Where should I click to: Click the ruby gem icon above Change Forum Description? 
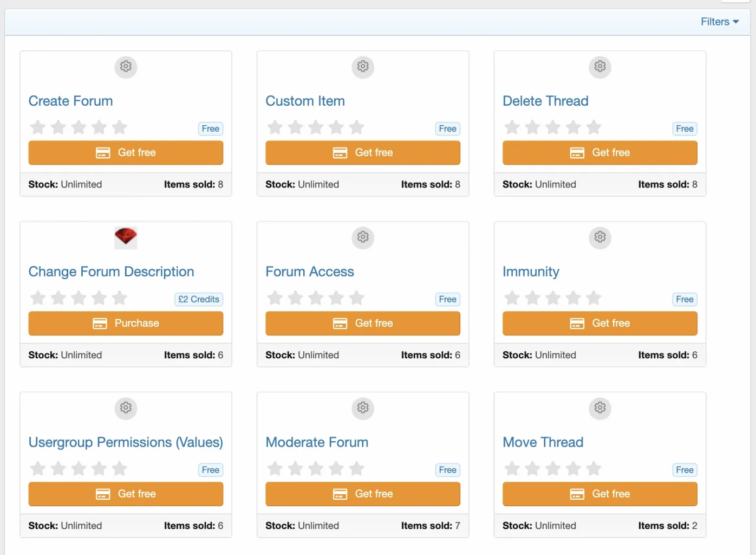pos(126,237)
